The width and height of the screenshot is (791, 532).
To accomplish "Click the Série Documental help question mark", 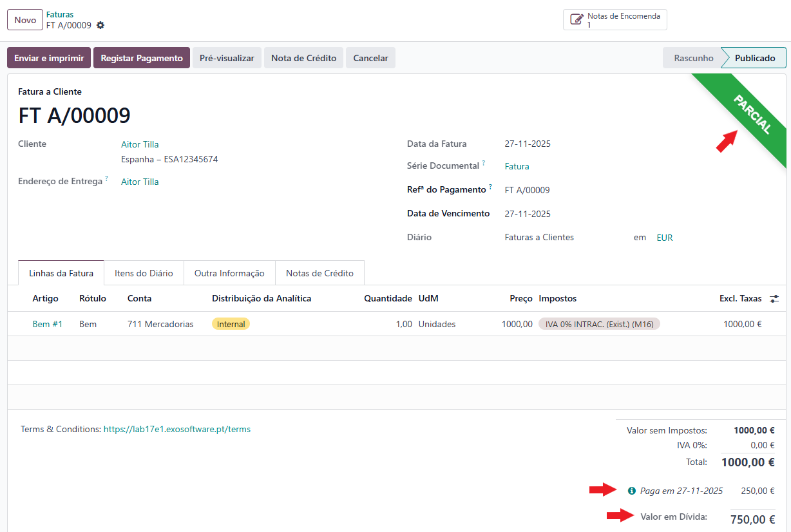I will 484,164.
